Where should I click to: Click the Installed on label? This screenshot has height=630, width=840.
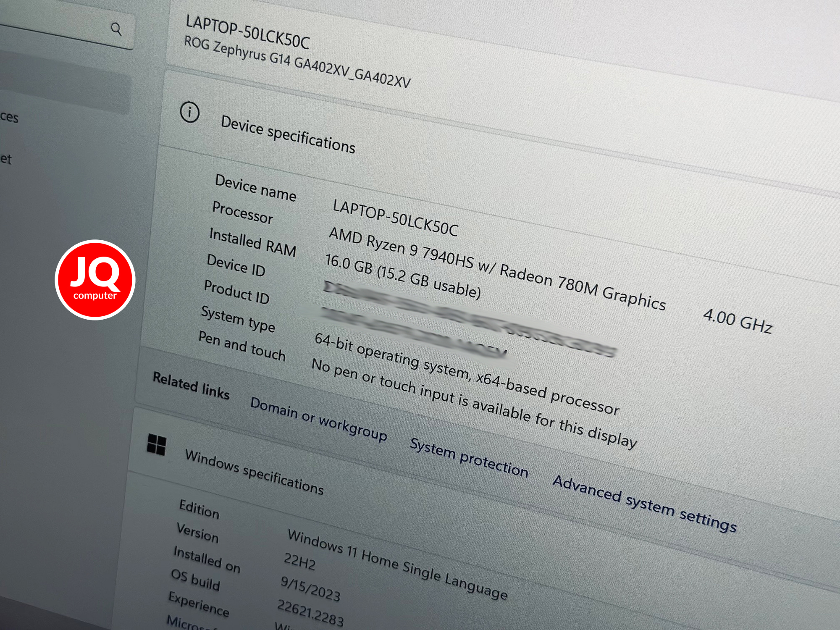[207, 559]
